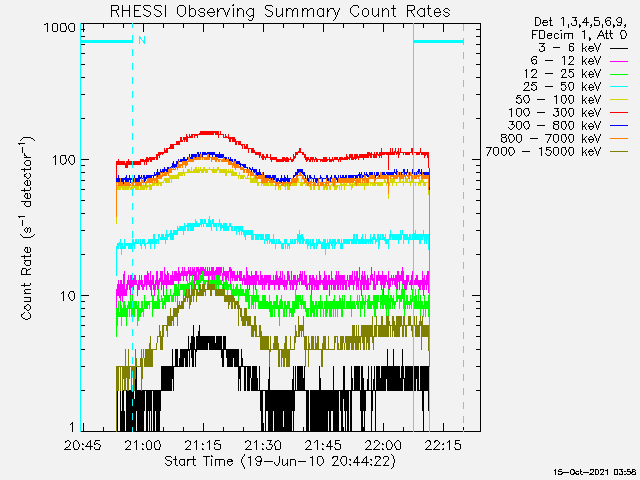This screenshot has width=640, height=480.
Task: Click the yellow line swatch for 50-100 keV
Action: [619, 100]
